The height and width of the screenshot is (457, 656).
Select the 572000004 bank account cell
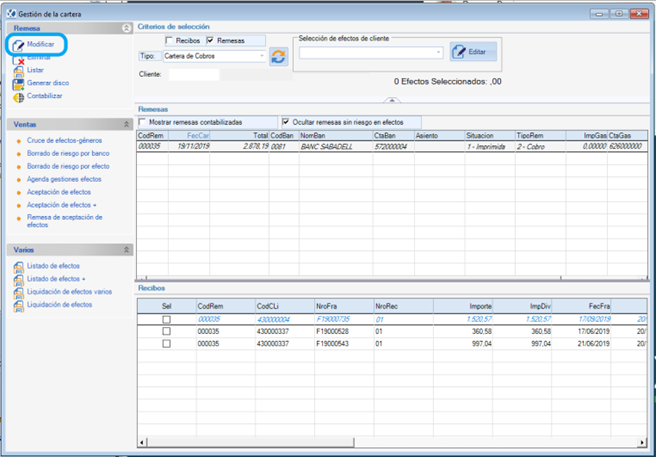pyautogui.click(x=394, y=147)
